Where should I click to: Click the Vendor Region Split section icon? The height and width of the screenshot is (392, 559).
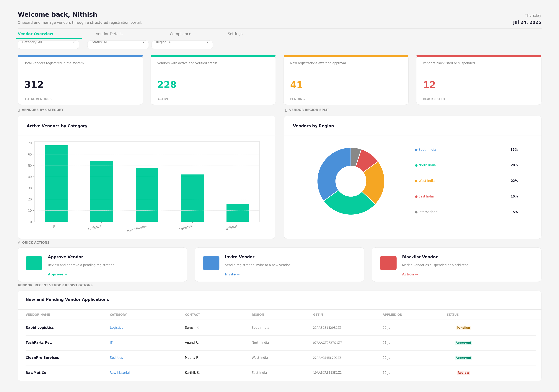286,110
